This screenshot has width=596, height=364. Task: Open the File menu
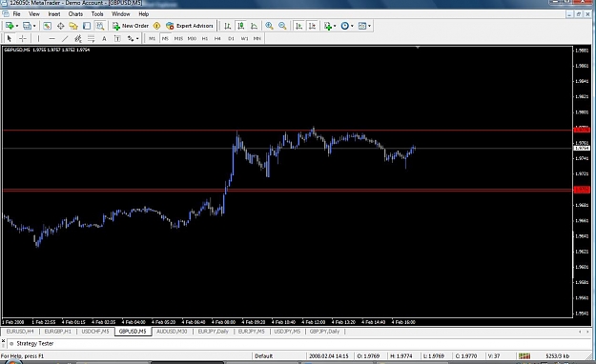tap(17, 14)
